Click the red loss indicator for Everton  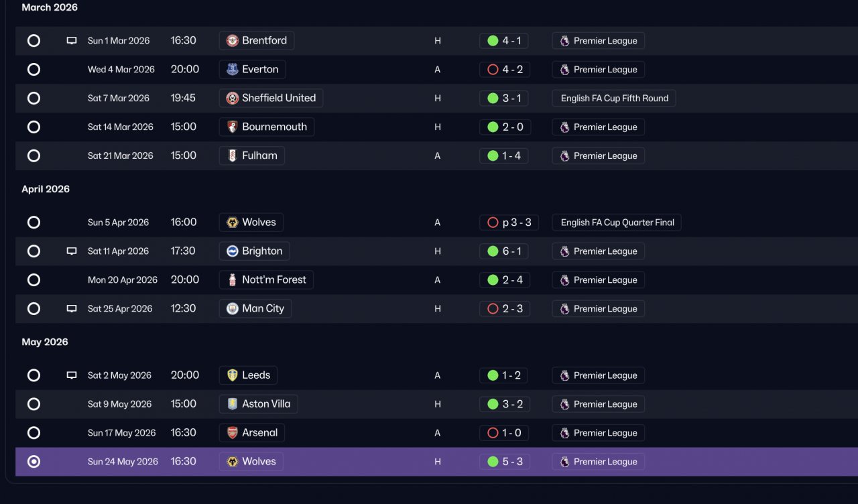pos(493,70)
